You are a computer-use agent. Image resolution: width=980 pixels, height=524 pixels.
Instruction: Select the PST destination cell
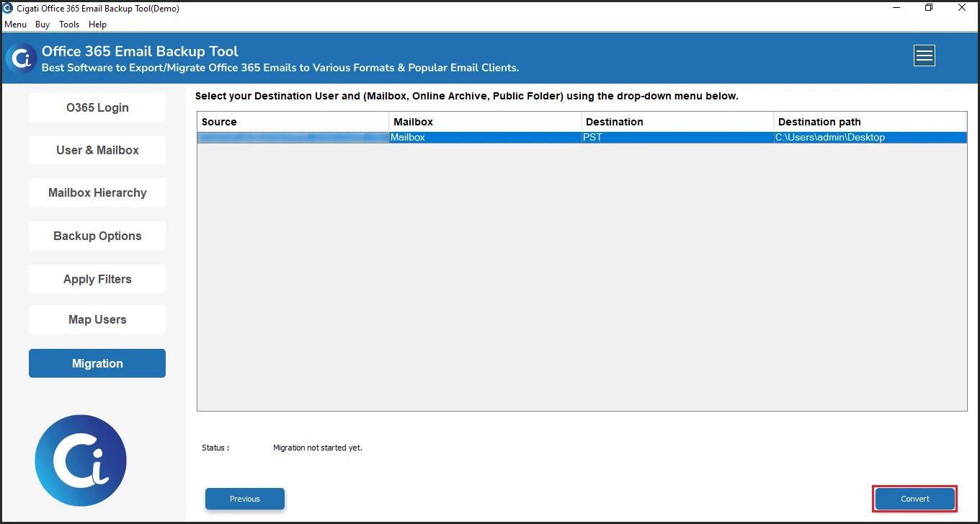point(677,137)
